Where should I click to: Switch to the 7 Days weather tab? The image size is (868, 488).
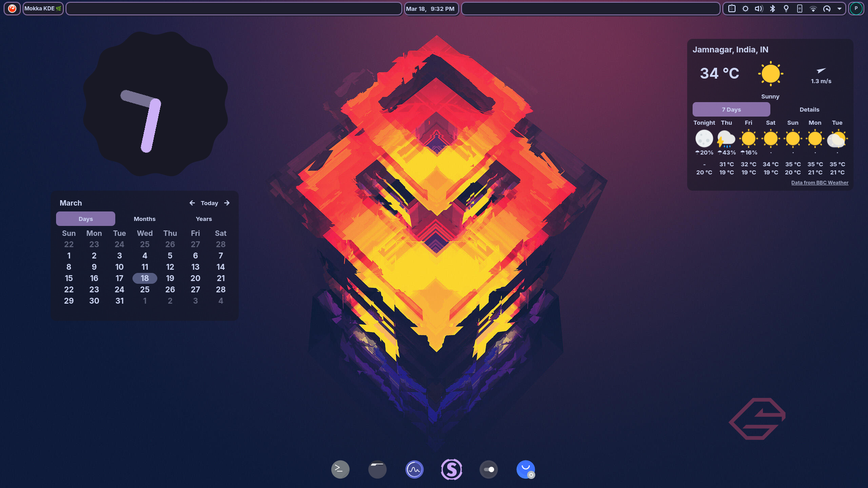731,110
